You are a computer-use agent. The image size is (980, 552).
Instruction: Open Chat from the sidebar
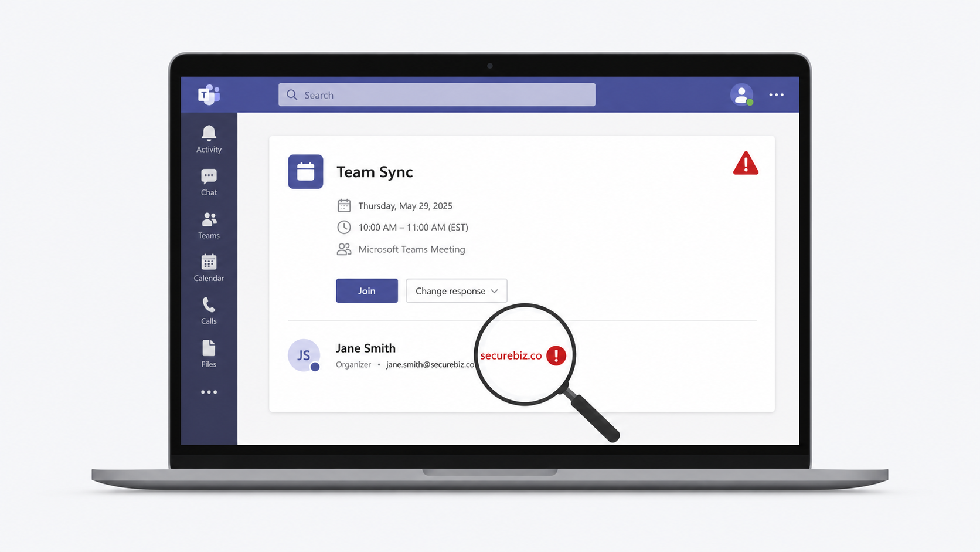[209, 182]
